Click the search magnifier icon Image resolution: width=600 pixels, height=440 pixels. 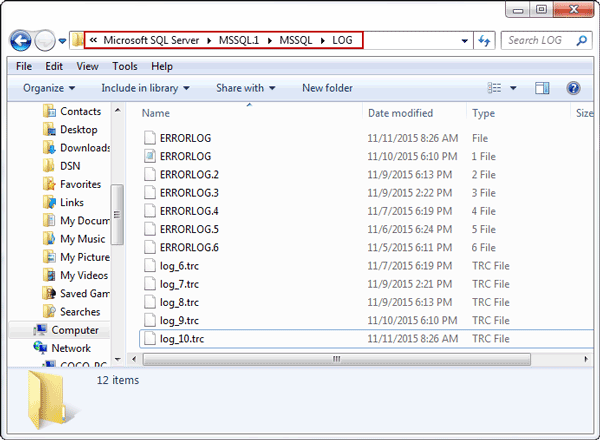click(x=582, y=40)
